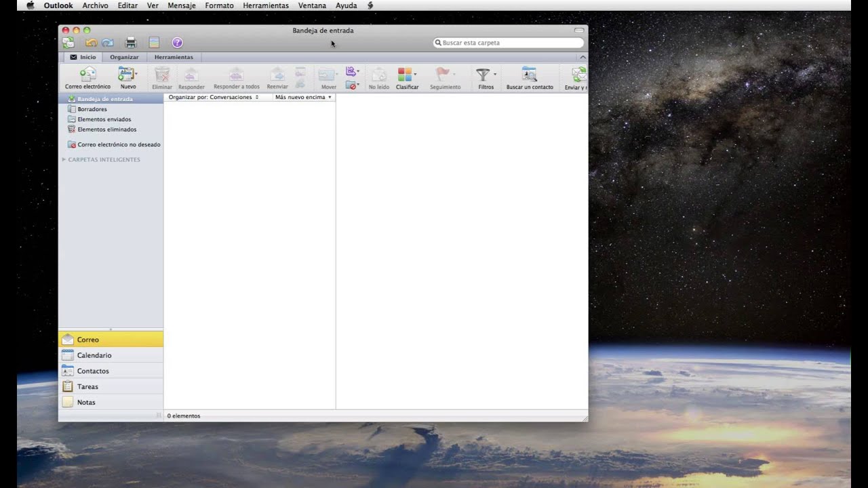Image resolution: width=868 pixels, height=488 pixels.
Task: Open Outlook application menu
Action: tap(58, 5)
